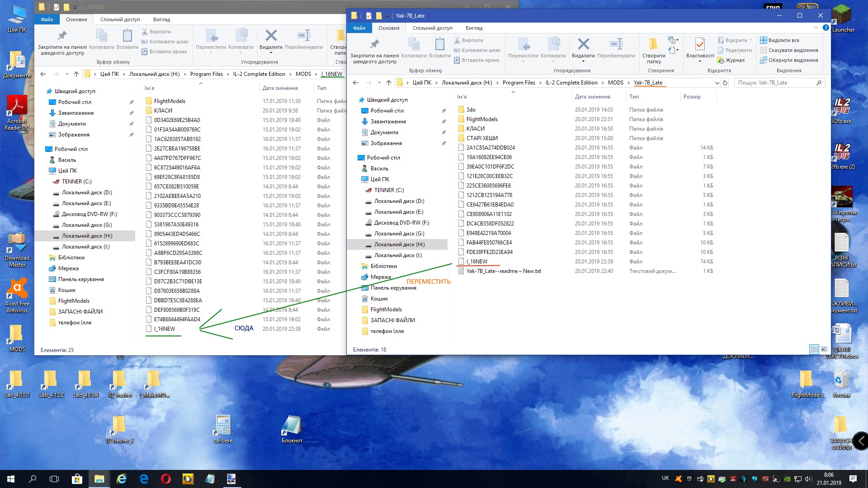868x488 pixels.
Task: Click Select all (Виділити все) icon
Action: pyautogui.click(x=764, y=40)
